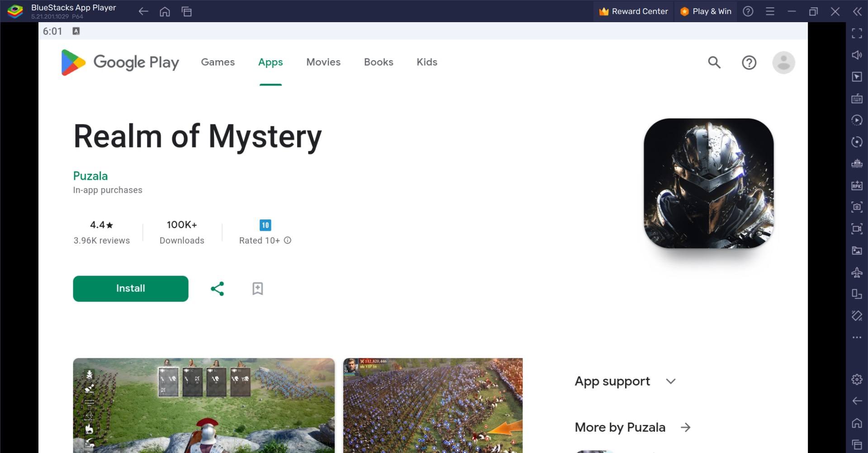The width and height of the screenshot is (868, 453).
Task: Collapse the sidebar with double chevron icon
Action: coord(857,11)
